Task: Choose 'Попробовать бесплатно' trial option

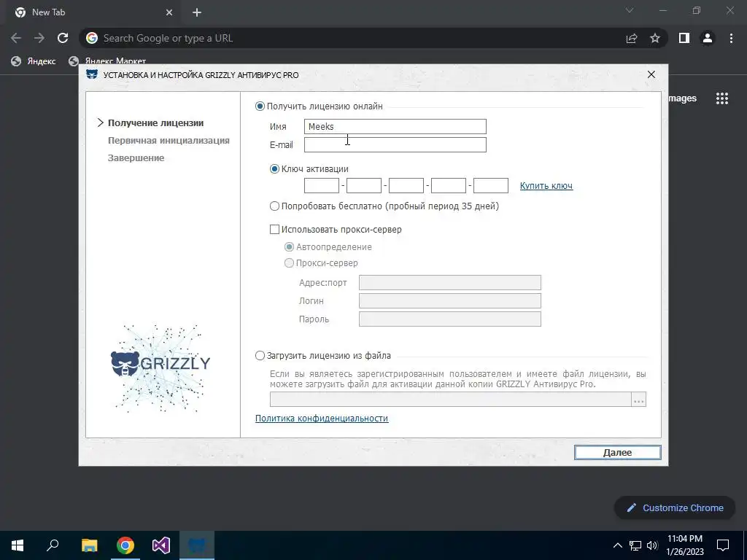Action: coord(274,206)
